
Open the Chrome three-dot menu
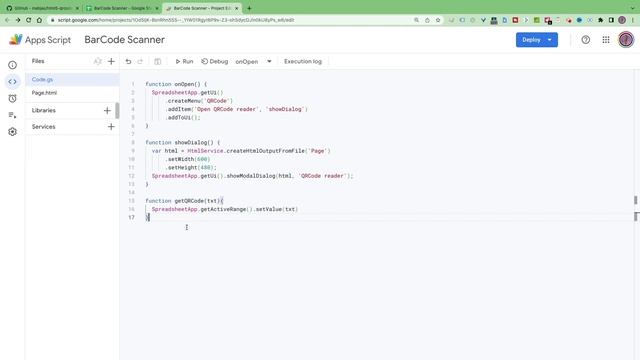[x=633, y=20]
